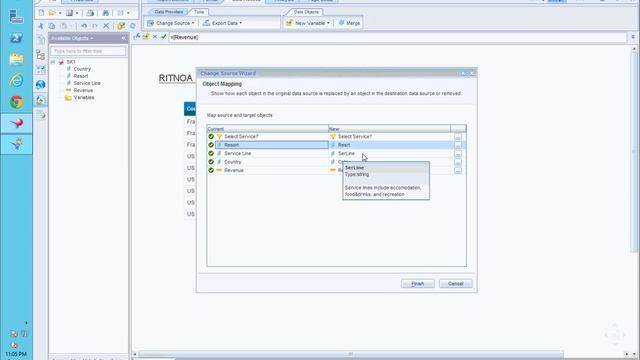Open the globe web services side panel icon
Viewport: 640px width, 360px height.
click(x=40, y=84)
